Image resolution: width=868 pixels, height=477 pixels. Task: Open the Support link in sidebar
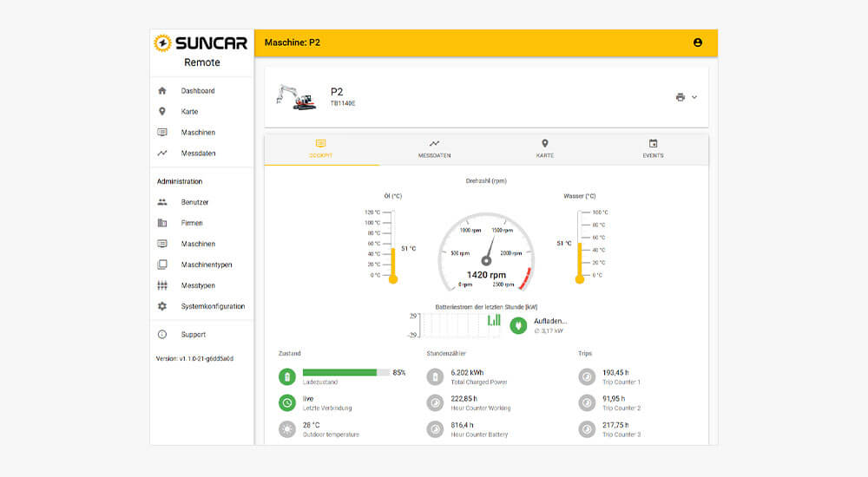(x=193, y=335)
